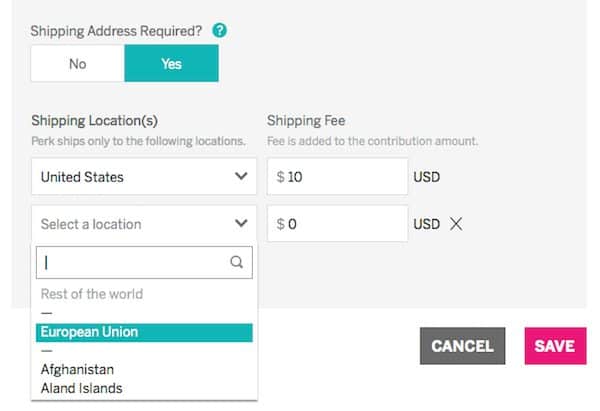Click the magnifier icon in location search
This screenshot has height=411, width=600.
point(237,262)
